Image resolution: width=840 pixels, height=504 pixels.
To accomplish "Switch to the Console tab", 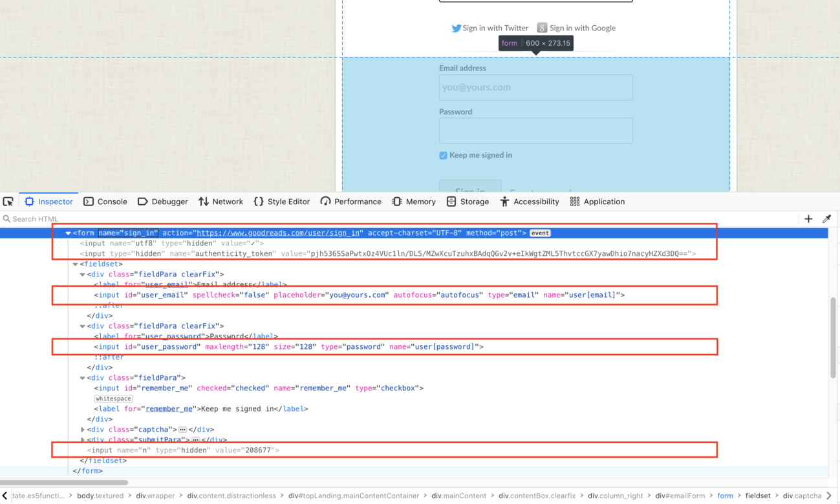I will tap(105, 202).
